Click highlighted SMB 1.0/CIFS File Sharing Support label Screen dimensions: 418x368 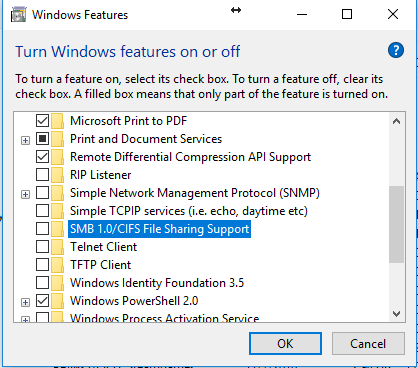159,229
